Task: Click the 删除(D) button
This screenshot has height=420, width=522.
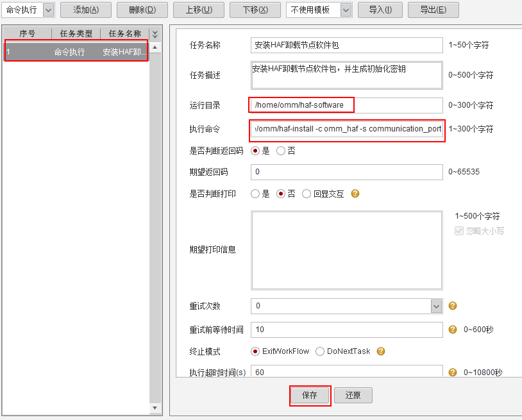Action: [142, 10]
